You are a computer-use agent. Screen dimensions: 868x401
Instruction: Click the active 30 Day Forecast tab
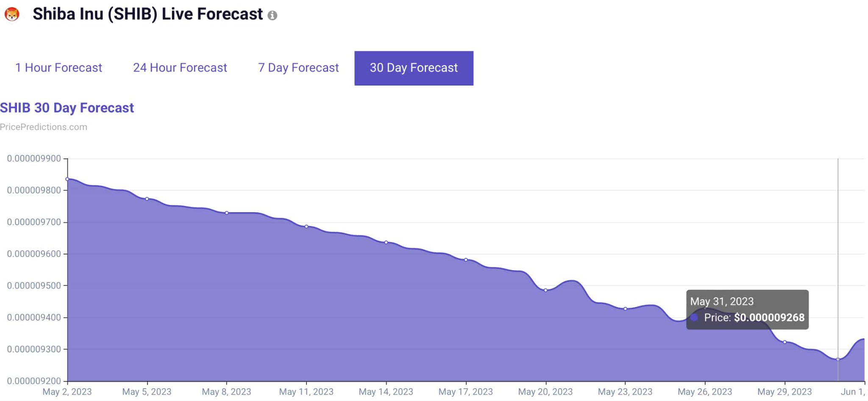point(413,68)
